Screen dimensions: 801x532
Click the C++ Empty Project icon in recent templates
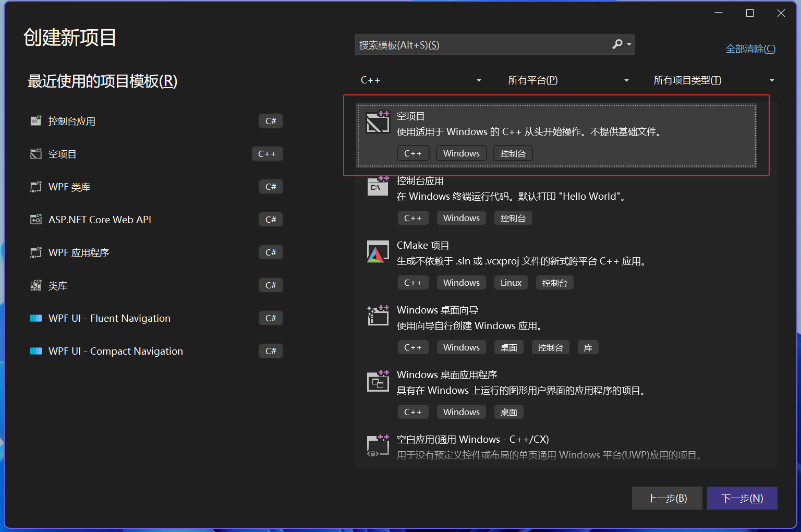[36, 154]
